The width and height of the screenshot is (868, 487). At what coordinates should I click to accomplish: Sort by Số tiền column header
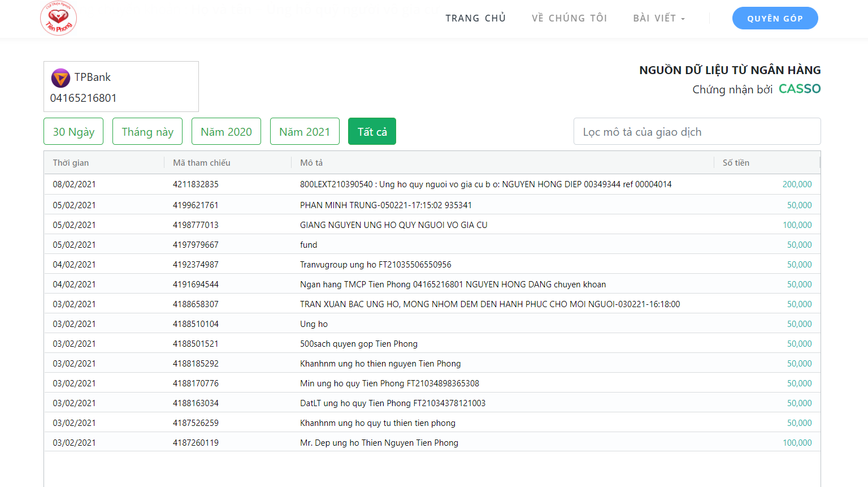tap(736, 163)
